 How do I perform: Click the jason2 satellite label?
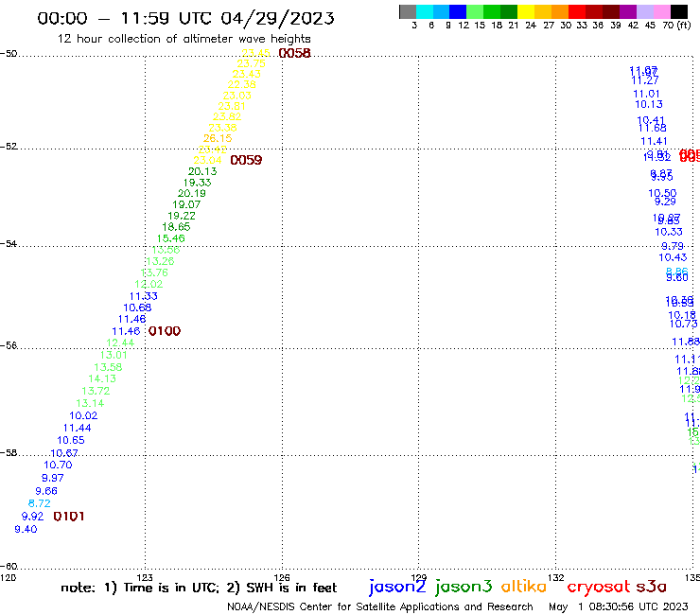click(x=397, y=587)
